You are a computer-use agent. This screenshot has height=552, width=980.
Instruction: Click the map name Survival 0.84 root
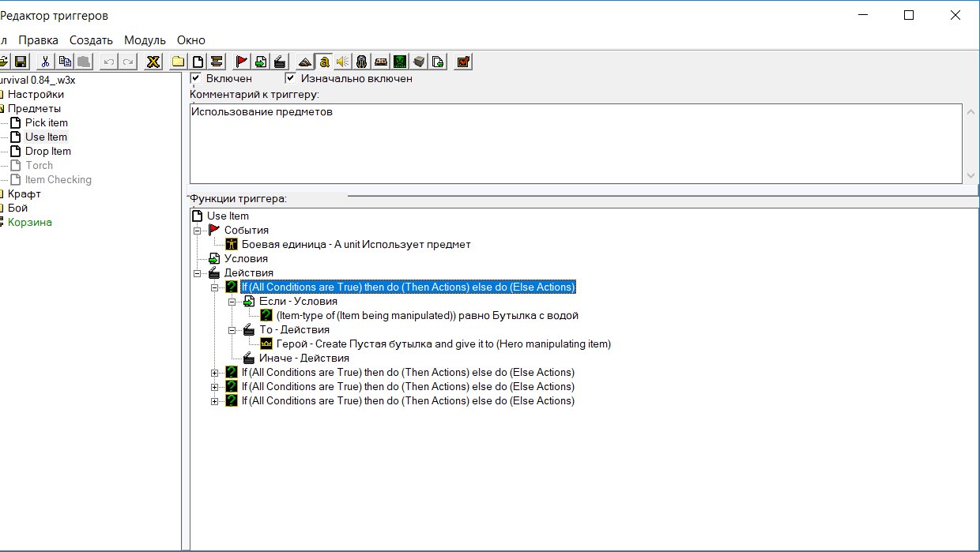38,81
